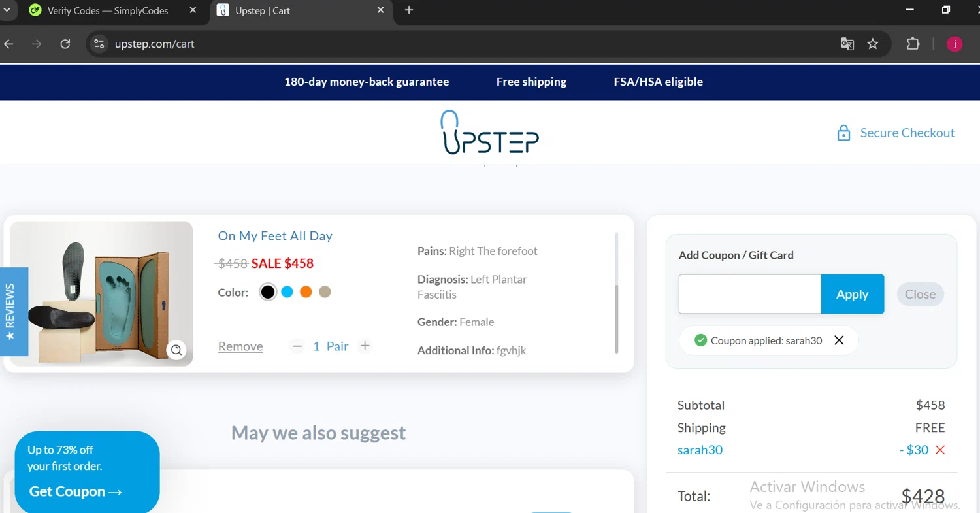Apply the coupon code

click(853, 294)
